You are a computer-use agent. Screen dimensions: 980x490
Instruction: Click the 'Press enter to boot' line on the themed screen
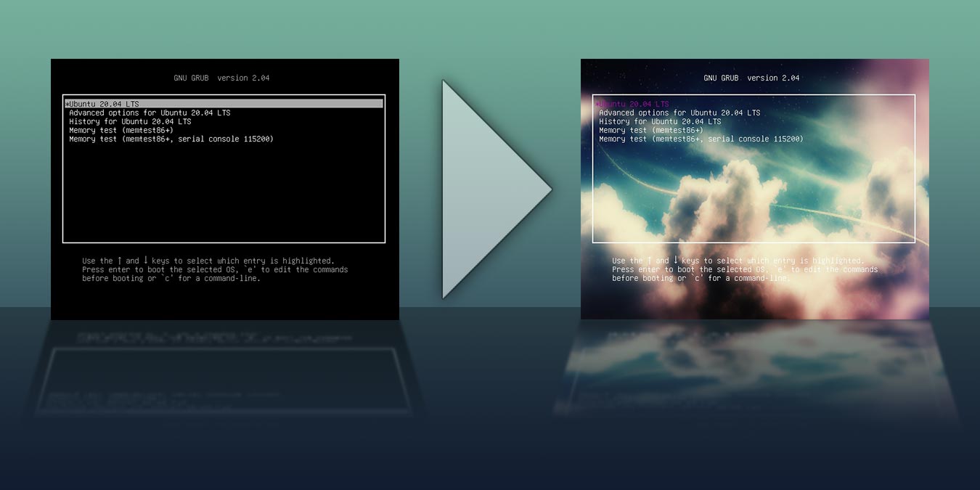(x=745, y=269)
